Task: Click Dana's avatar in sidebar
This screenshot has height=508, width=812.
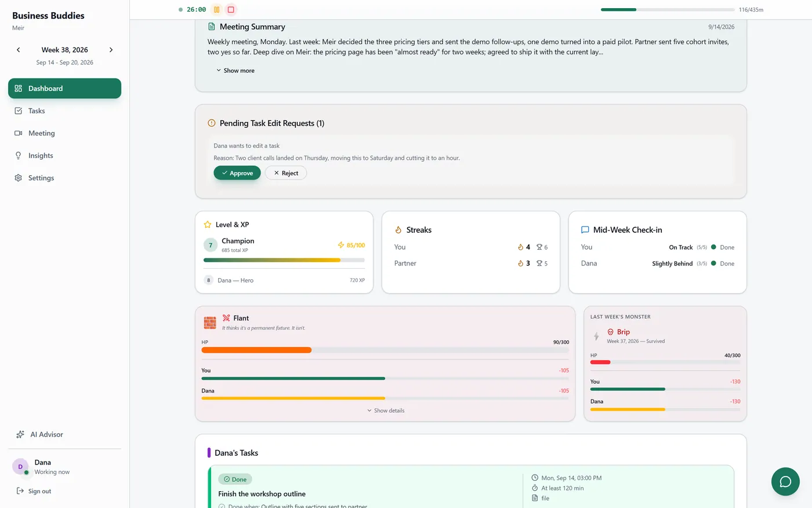Action: point(20,467)
